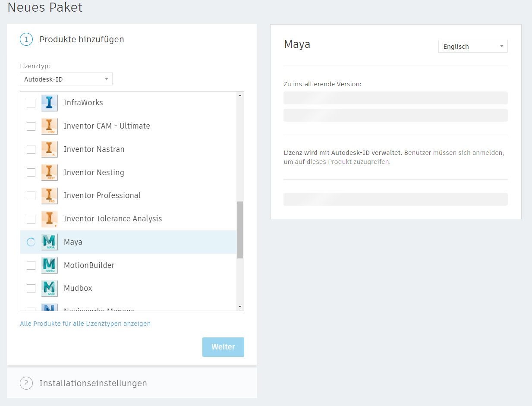The width and height of the screenshot is (532, 406).
Task: Click the Inventor Nastran product icon
Action: pos(50,149)
